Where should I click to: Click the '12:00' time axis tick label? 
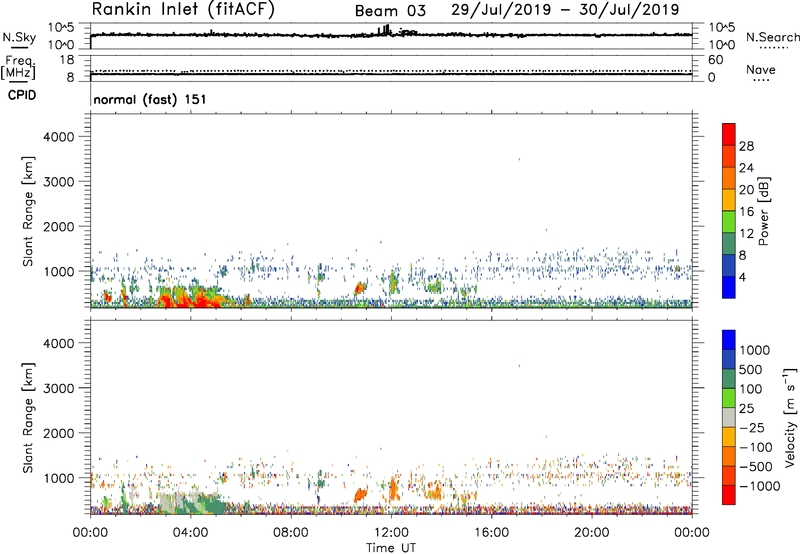[x=391, y=533]
